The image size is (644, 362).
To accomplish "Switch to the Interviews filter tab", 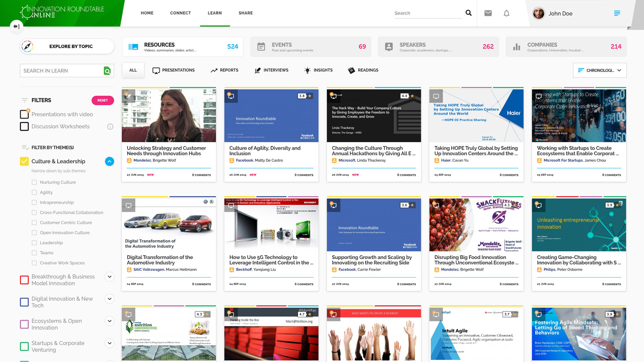I will click(x=271, y=70).
